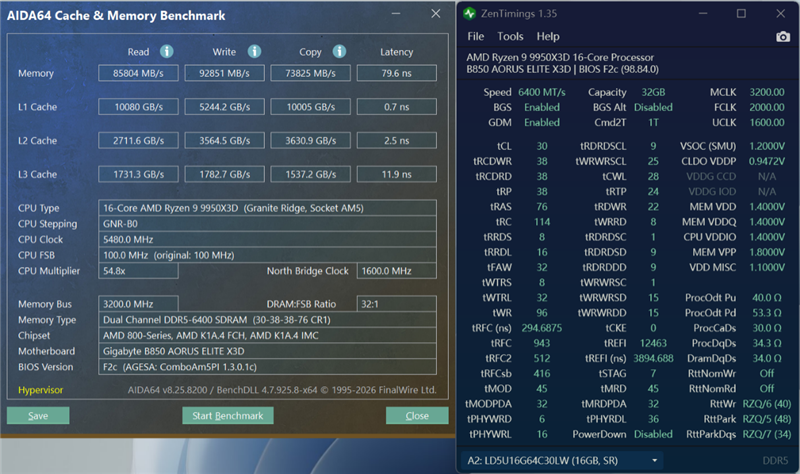The height and width of the screenshot is (474, 800).
Task: Click the Copy info icon in AIDA64
Action: click(339, 52)
